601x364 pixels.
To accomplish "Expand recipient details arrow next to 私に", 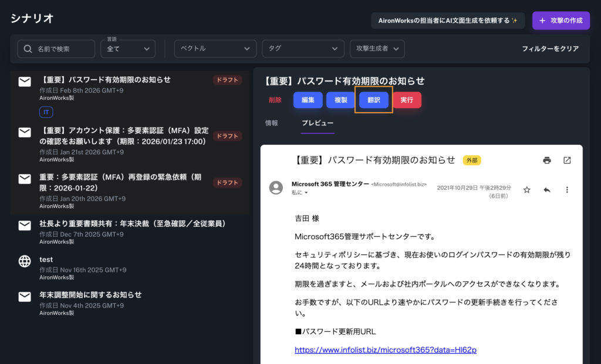I will tap(306, 193).
